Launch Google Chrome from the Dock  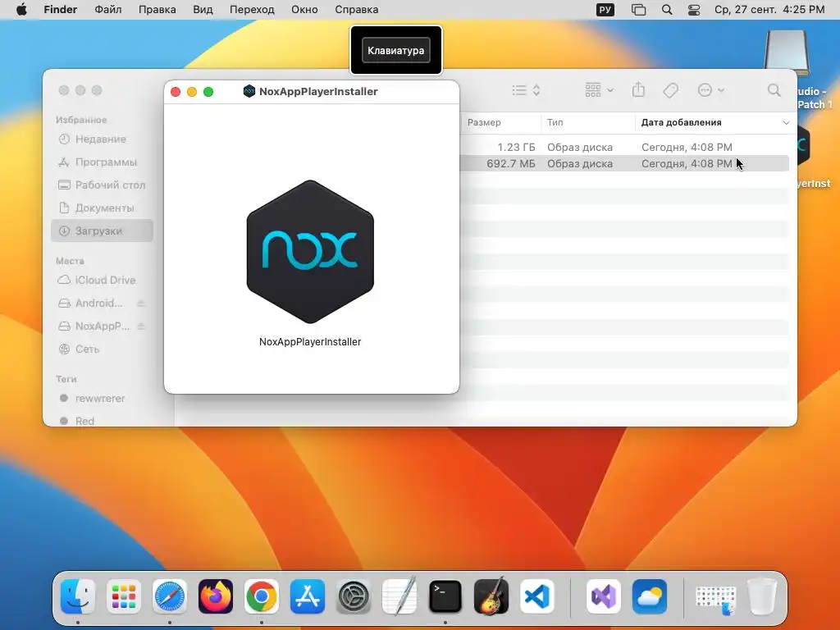tap(262, 596)
